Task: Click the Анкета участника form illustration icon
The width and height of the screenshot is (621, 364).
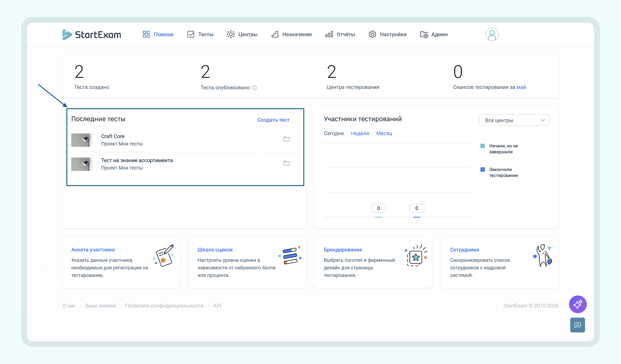Action: (164, 256)
